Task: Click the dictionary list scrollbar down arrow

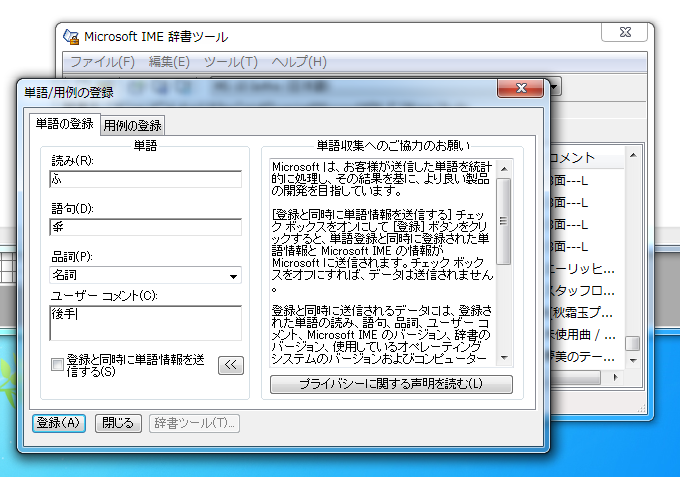Action: (633, 361)
